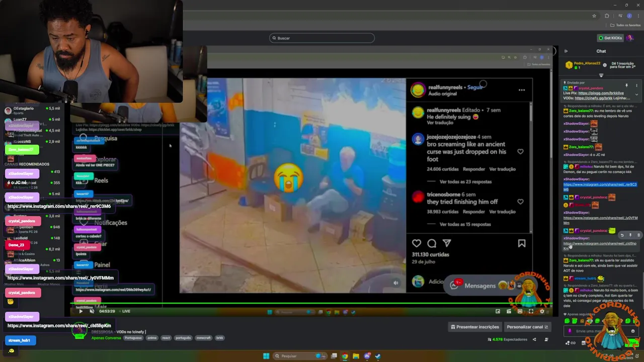
Task: Click Todos os favoritos bookmarks folder
Action: pyautogui.click(x=625, y=25)
